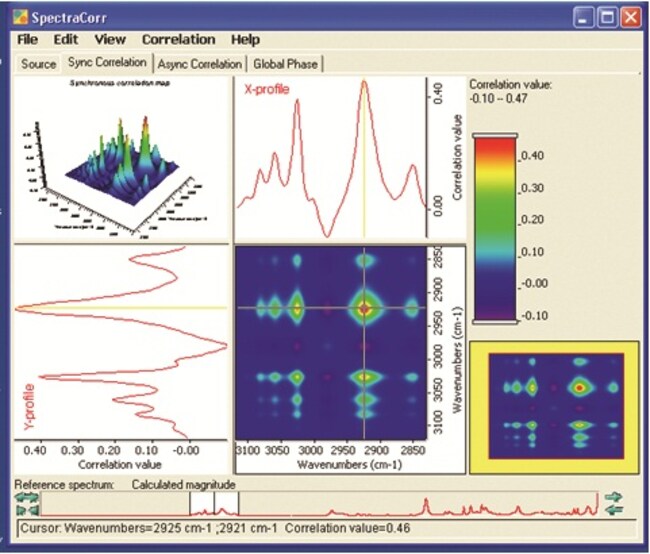Click lower-right green arrow beside reference spectrum
The height and width of the screenshot is (554, 650).
coord(615,508)
